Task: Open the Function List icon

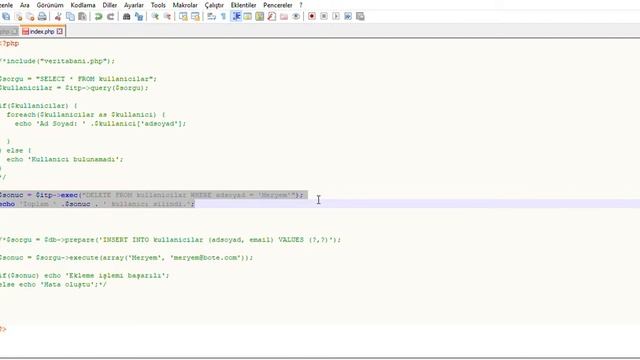Action: coord(272,16)
